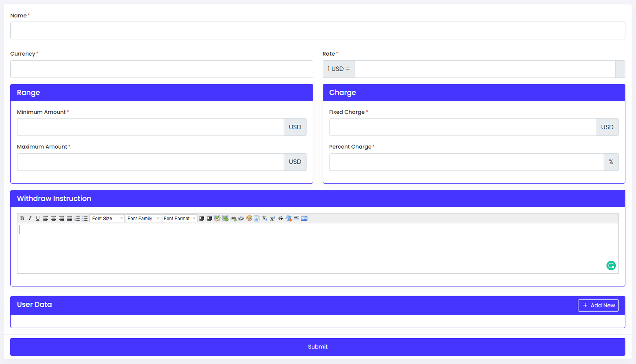This screenshot has height=364, width=636.
Task: Toggle bold formatting in the editor
Action: (22, 219)
